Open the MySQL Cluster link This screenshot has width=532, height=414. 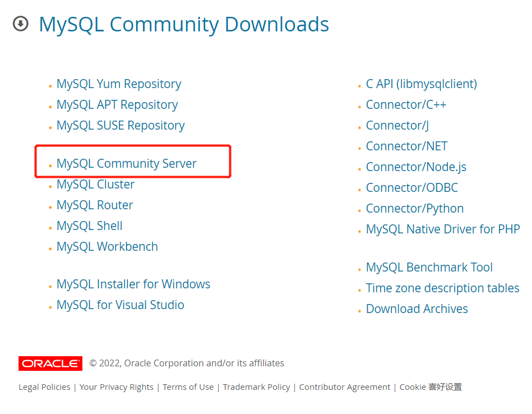point(95,184)
